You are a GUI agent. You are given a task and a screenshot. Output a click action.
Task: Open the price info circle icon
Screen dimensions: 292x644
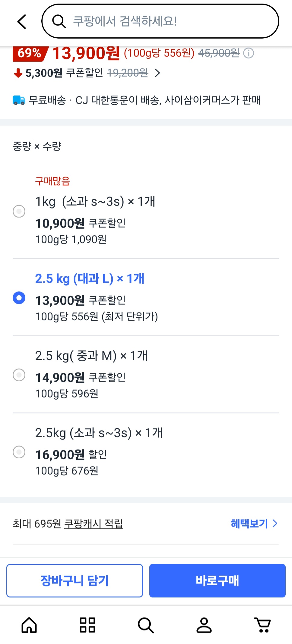point(249,53)
